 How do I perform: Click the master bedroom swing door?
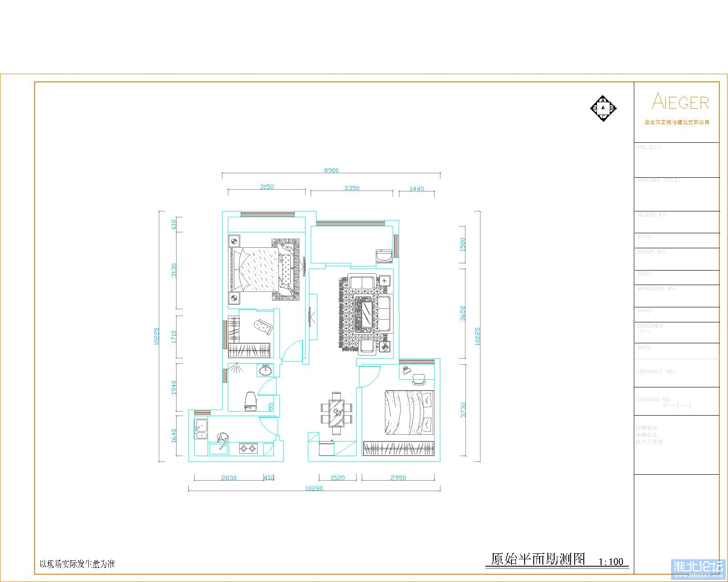coord(292,351)
